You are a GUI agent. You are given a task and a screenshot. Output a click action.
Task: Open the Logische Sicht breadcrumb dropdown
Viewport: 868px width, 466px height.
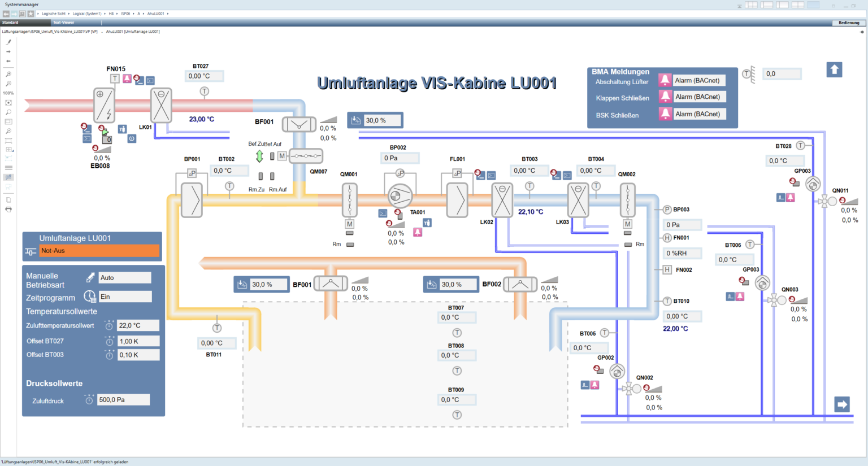click(x=54, y=14)
